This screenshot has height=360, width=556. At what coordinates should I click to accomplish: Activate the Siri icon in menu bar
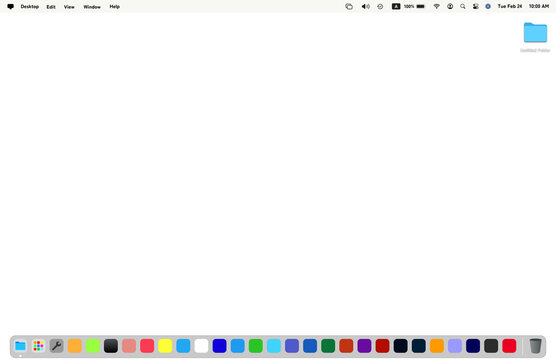(x=488, y=6)
